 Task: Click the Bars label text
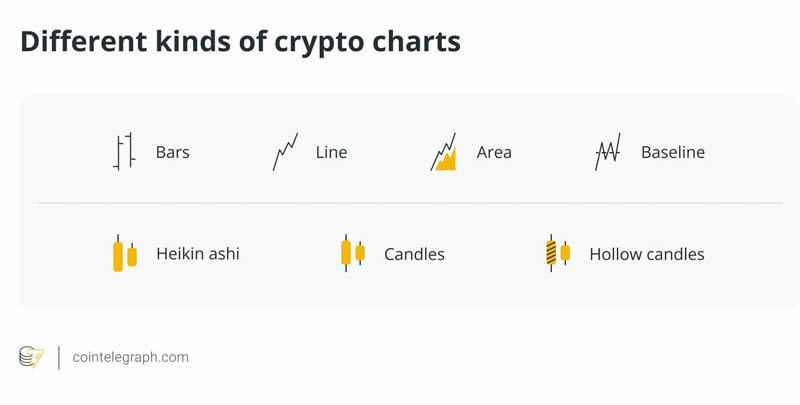pos(172,152)
